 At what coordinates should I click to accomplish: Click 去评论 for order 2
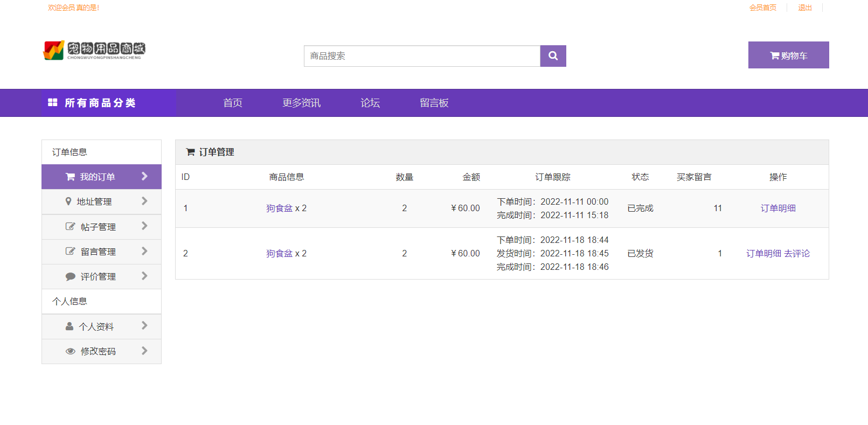point(797,253)
